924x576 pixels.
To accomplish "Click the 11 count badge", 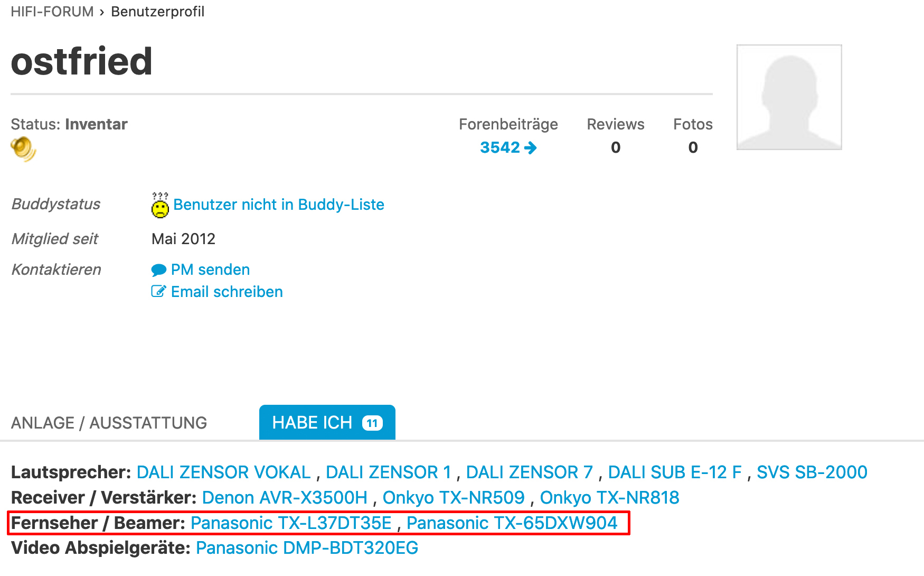I will pyautogui.click(x=372, y=423).
